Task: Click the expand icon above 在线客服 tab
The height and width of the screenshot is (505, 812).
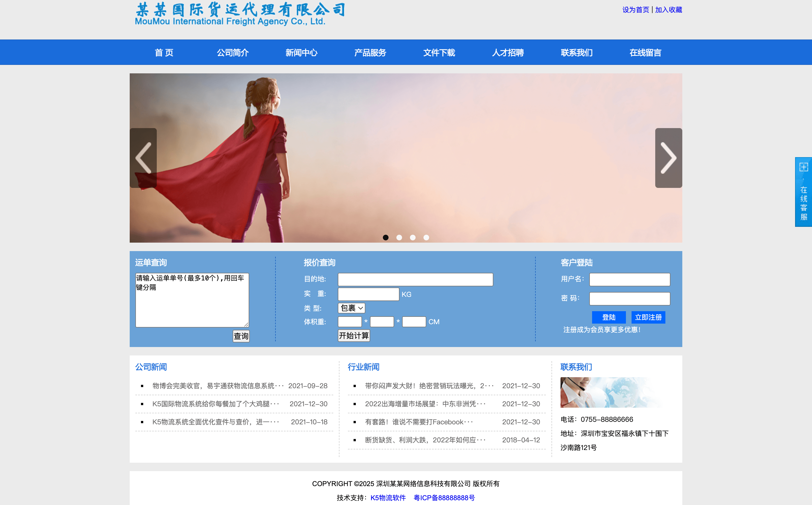Action: [x=805, y=167]
